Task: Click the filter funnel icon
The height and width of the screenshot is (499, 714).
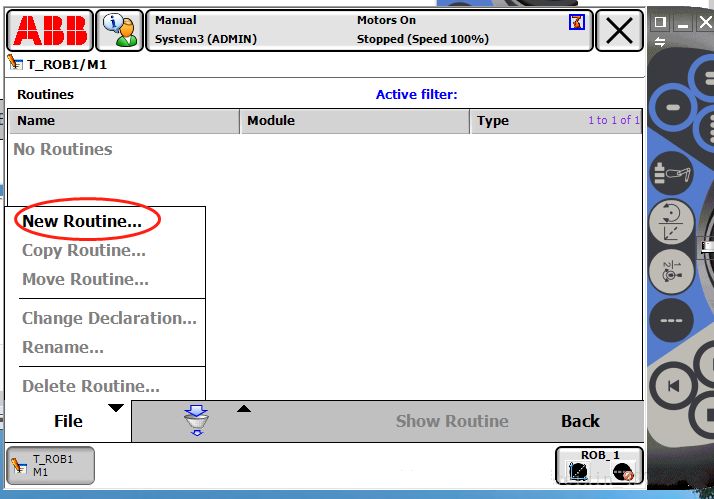Action: click(x=197, y=422)
